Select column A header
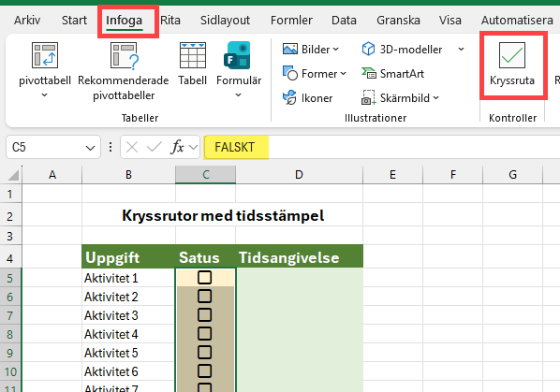 52,175
